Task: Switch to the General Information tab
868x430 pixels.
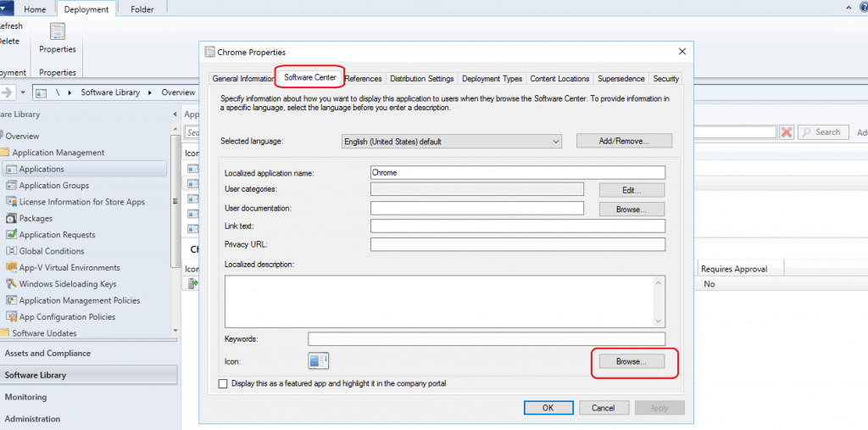Action: (243, 79)
